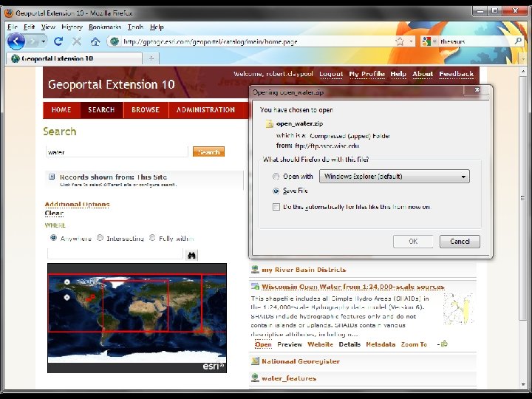
Task: Select the Geoportal Extension 10 browser tab
Action: pyautogui.click(x=74, y=58)
